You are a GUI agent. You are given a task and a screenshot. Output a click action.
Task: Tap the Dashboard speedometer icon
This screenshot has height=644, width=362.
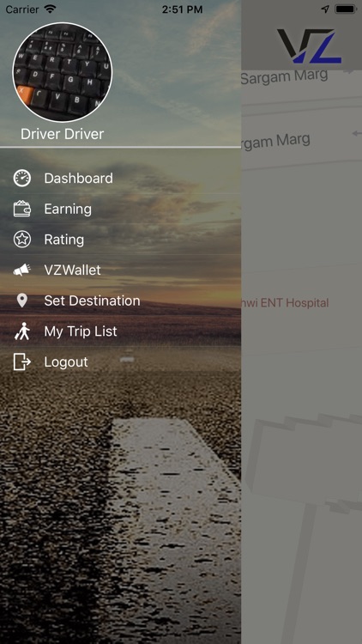click(22, 179)
